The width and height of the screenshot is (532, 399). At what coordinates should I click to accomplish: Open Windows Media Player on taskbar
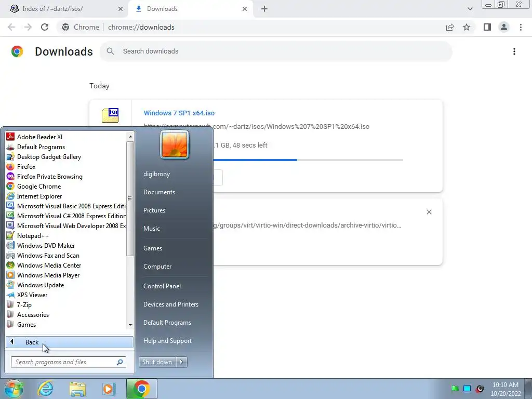click(109, 389)
